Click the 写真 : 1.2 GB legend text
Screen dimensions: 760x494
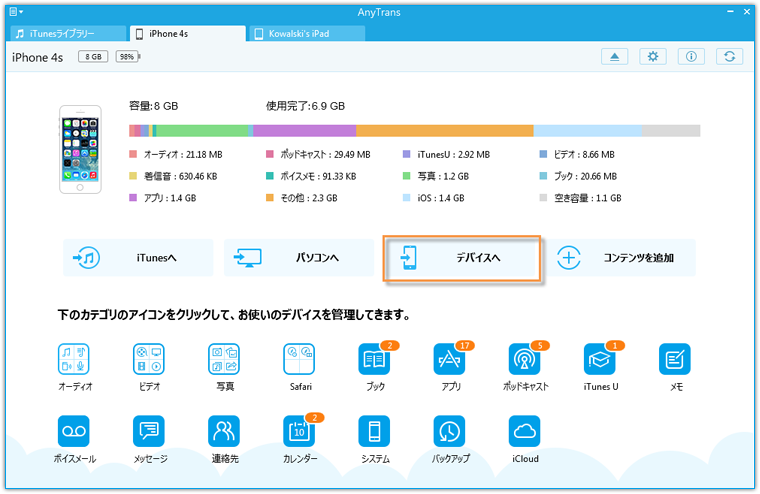(443, 176)
